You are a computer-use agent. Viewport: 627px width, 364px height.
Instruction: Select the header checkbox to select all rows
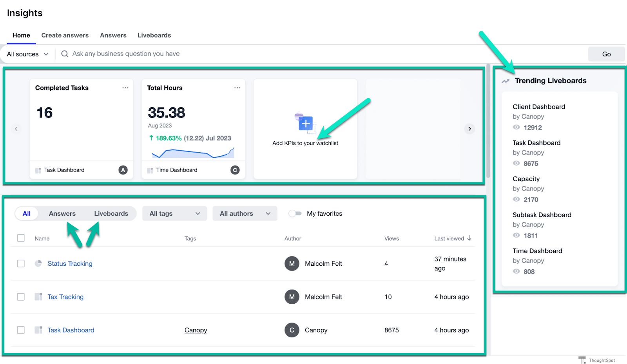[21, 238]
